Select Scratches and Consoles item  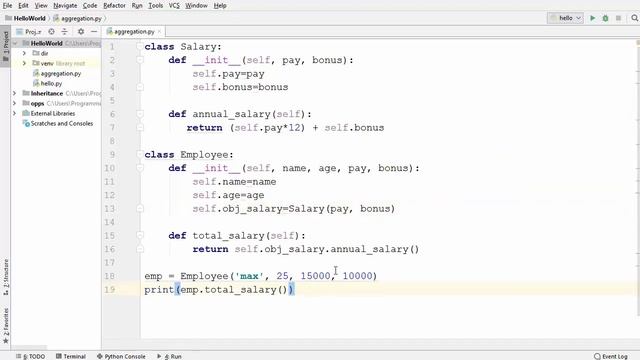(x=58, y=123)
